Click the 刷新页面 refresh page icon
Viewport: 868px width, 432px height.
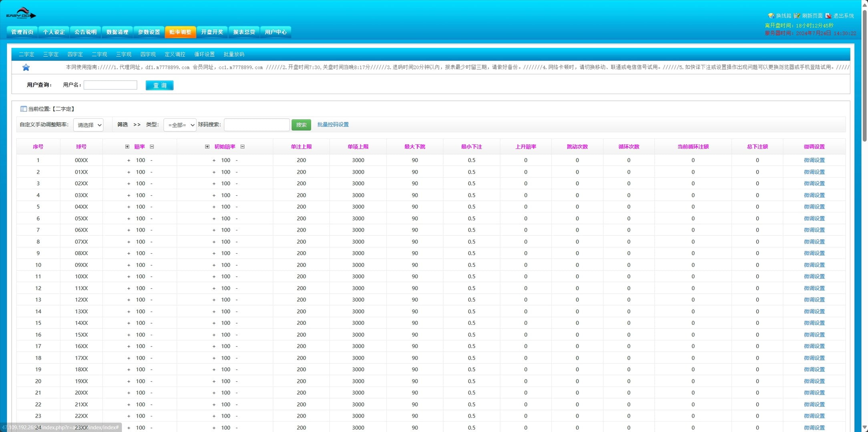coord(797,16)
